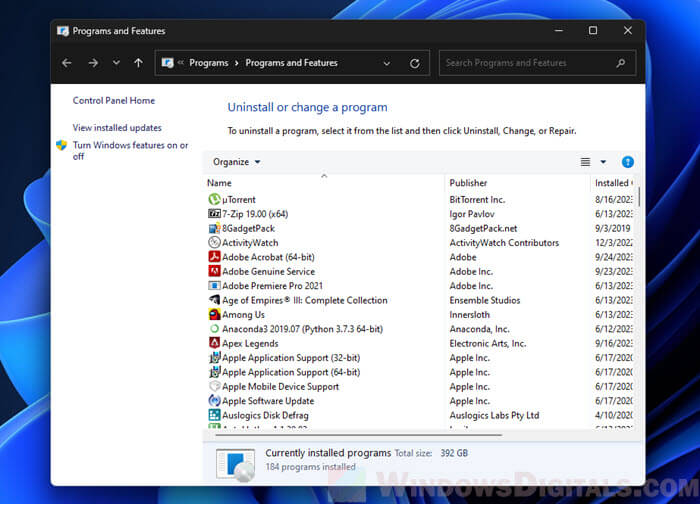The image size is (700, 505).
Task: Click the 9/3/2019 install date
Action: tap(612, 228)
